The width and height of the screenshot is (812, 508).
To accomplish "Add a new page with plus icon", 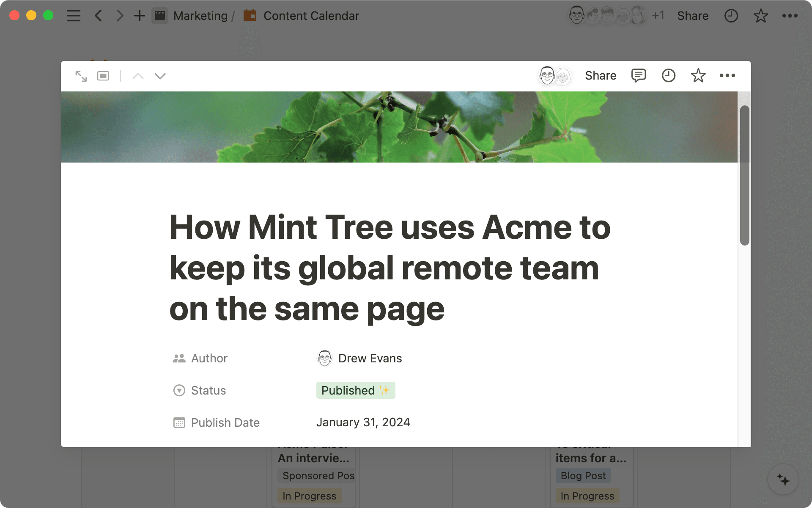I will 139,16.
